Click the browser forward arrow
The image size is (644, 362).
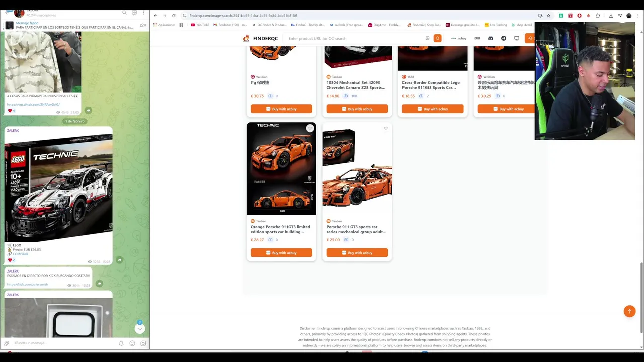(x=164, y=16)
